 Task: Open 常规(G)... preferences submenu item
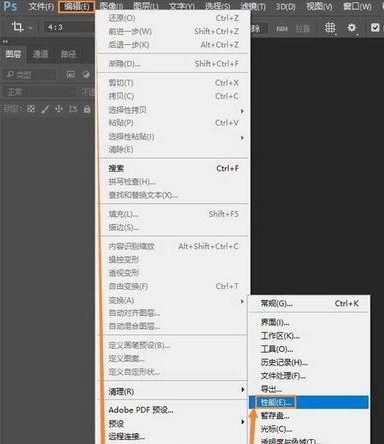point(309,304)
